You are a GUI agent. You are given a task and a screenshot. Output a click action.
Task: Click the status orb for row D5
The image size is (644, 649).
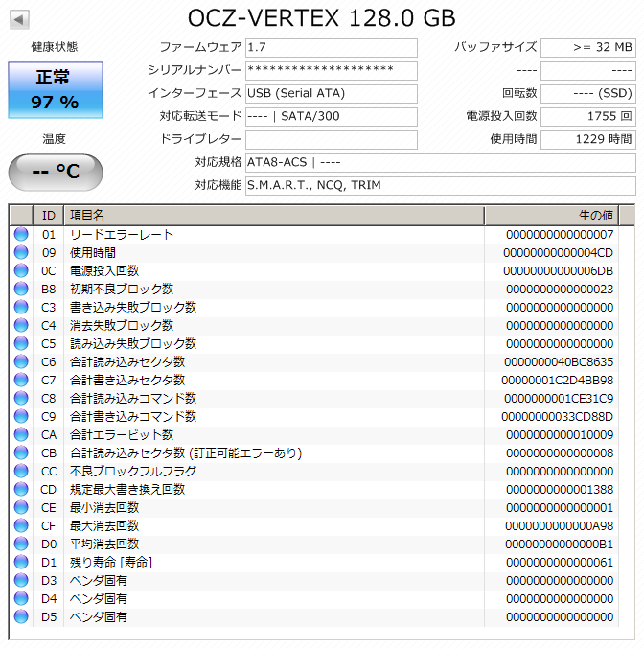pyautogui.click(x=21, y=616)
